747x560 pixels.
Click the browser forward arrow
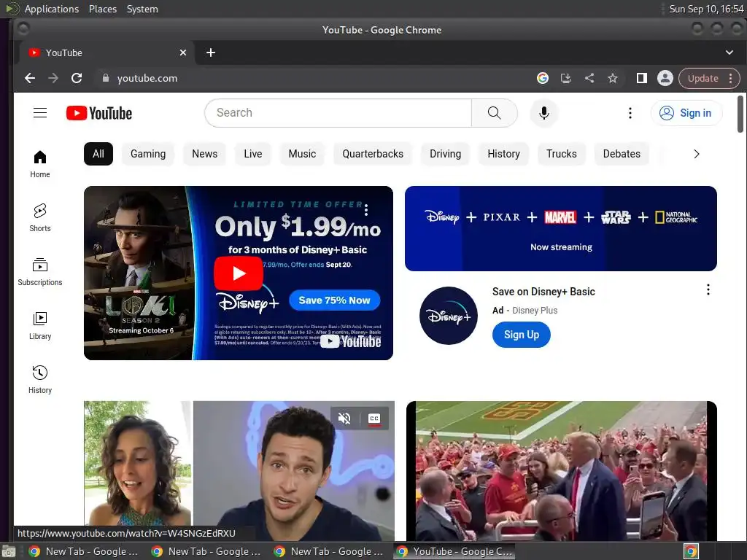53,78
